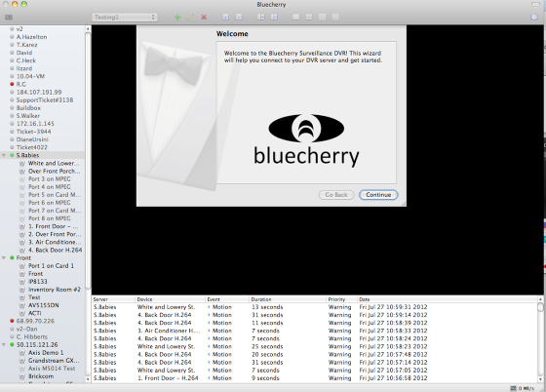The image size is (546, 392).
Task: Select the 2x2 grid layout icon
Action: click(309, 17)
